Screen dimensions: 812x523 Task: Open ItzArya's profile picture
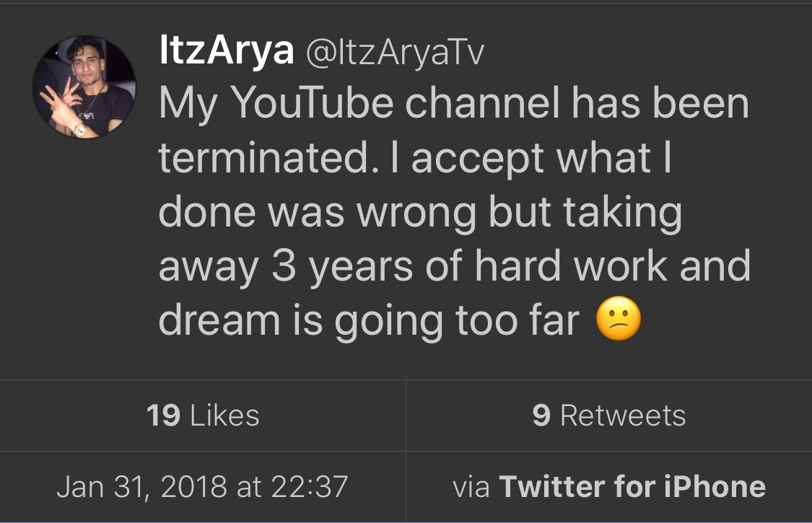click(x=84, y=87)
